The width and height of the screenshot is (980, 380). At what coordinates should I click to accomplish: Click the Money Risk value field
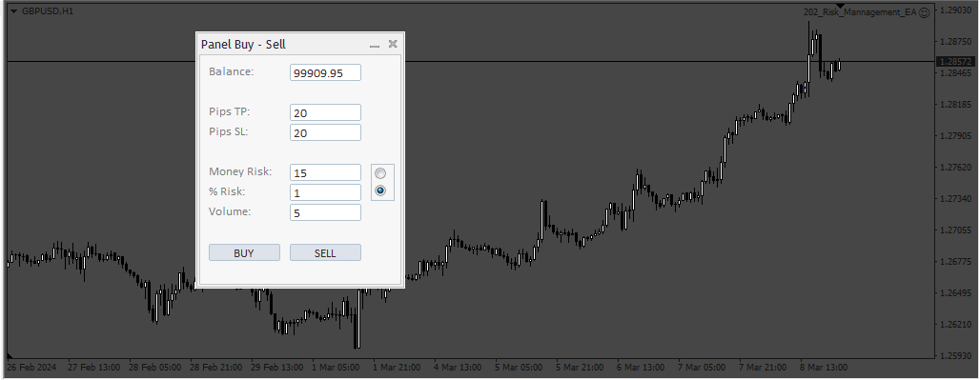pos(325,172)
